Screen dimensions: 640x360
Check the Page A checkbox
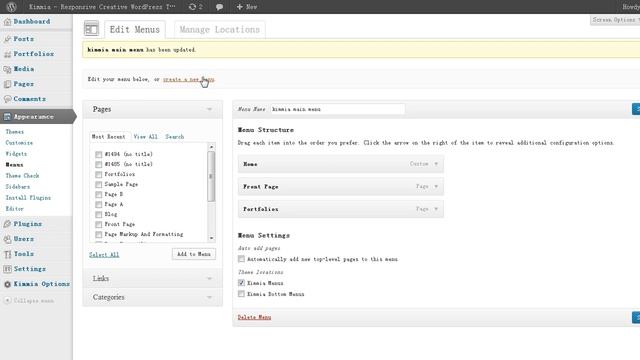[x=98, y=204]
